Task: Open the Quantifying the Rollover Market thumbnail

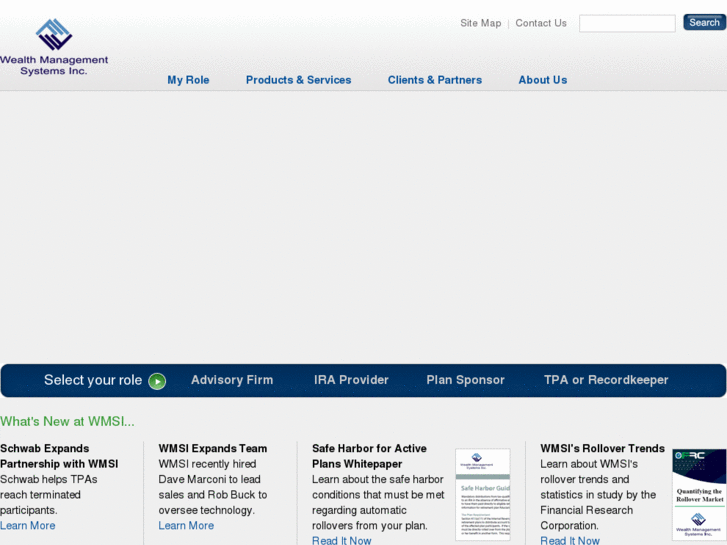Action: (699, 494)
